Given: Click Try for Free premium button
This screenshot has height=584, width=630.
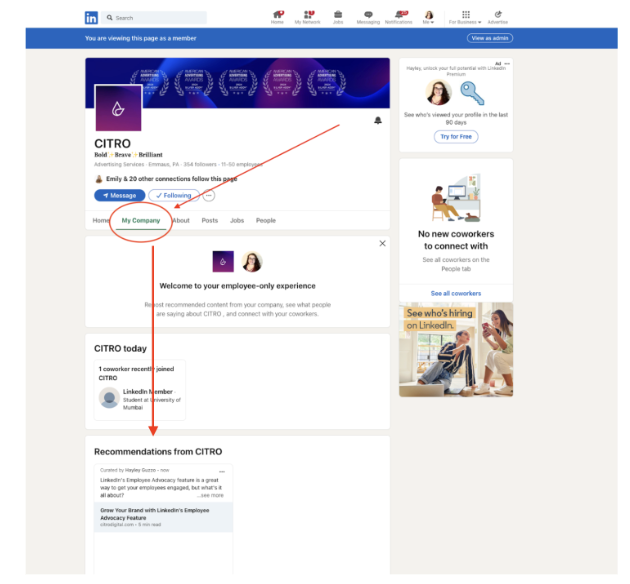Looking at the screenshot, I should [456, 137].
